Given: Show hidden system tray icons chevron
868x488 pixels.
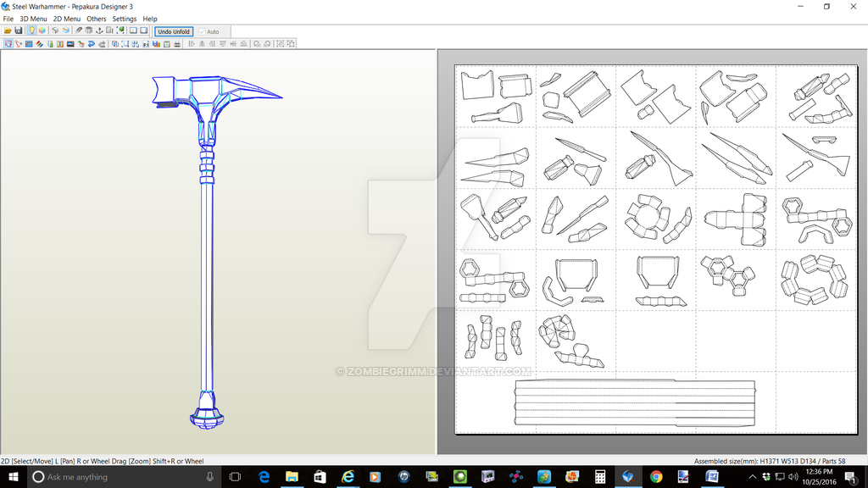Looking at the screenshot, I should pos(753,477).
